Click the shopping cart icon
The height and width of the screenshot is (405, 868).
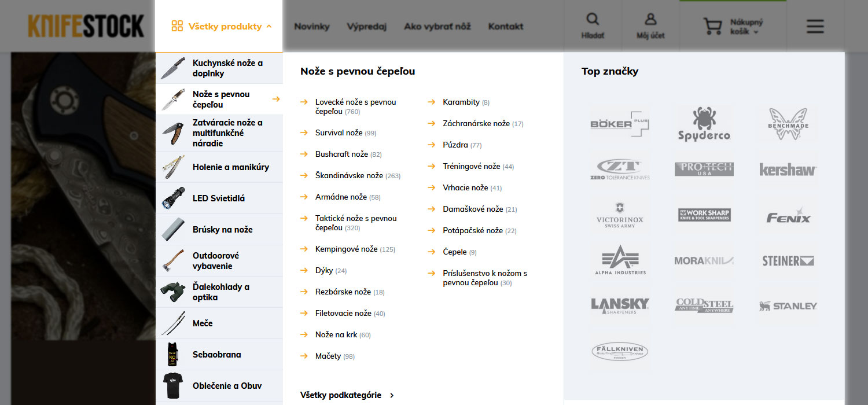click(713, 26)
